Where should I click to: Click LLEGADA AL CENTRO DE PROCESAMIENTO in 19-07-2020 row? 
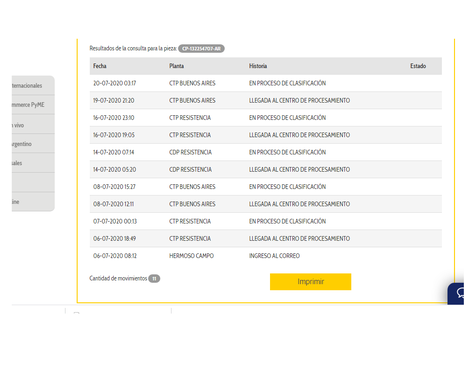coord(299,101)
